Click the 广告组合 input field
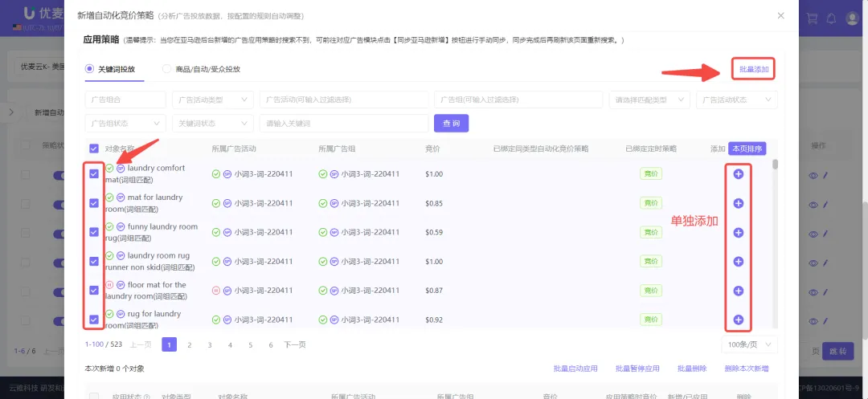868x399 pixels. tap(125, 100)
